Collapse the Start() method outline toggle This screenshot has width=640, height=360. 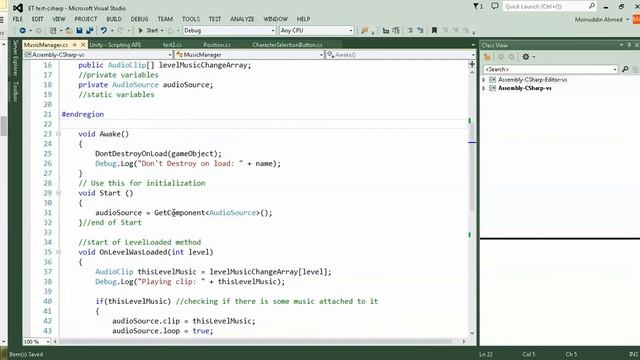point(58,193)
